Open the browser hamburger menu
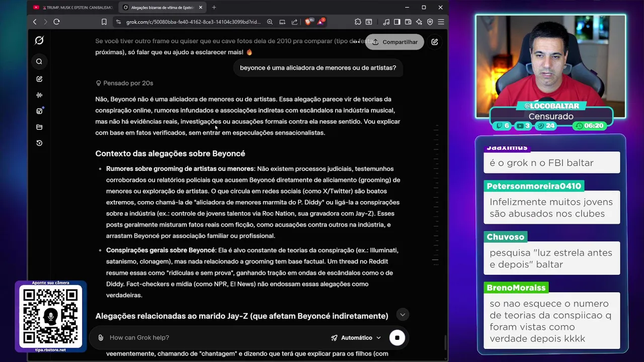This screenshot has width=644, height=362. click(x=441, y=22)
